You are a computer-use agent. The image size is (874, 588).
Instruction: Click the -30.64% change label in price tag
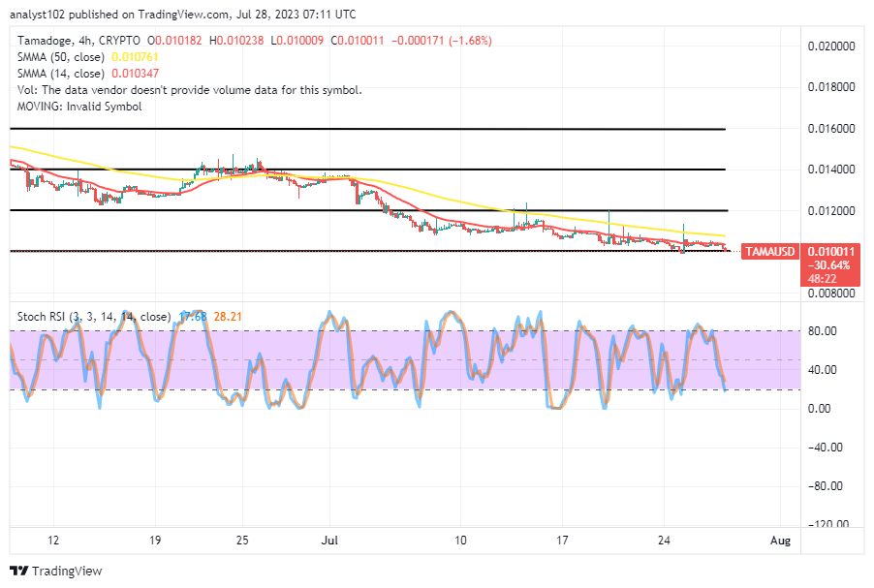point(828,265)
